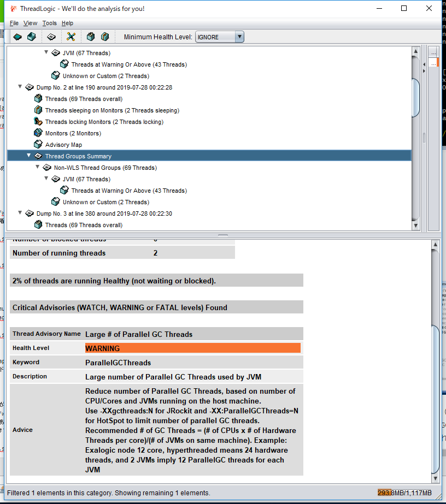Click '2% of threads are running Healthy' text

pos(114,281)
